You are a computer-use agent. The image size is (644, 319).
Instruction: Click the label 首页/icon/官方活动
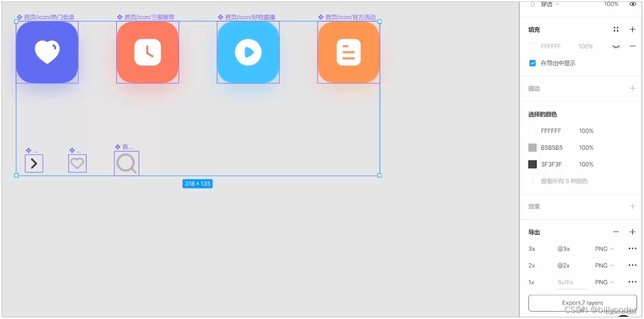click(x=350, y=17)
